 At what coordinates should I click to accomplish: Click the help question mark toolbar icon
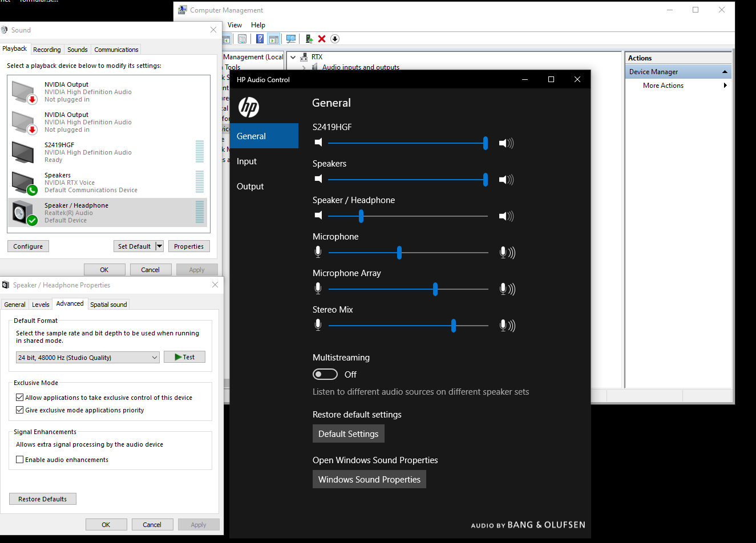point(260,39)
